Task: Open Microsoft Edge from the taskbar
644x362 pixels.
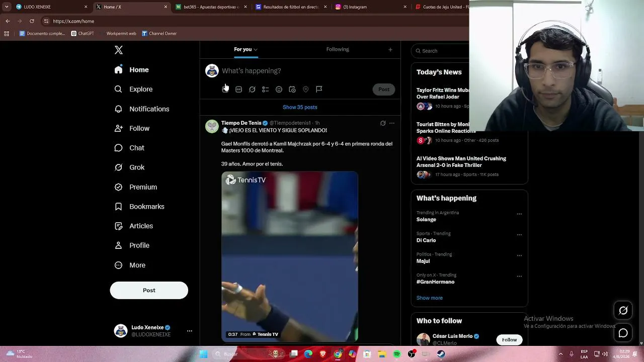Action: click(x=308, y=354)
